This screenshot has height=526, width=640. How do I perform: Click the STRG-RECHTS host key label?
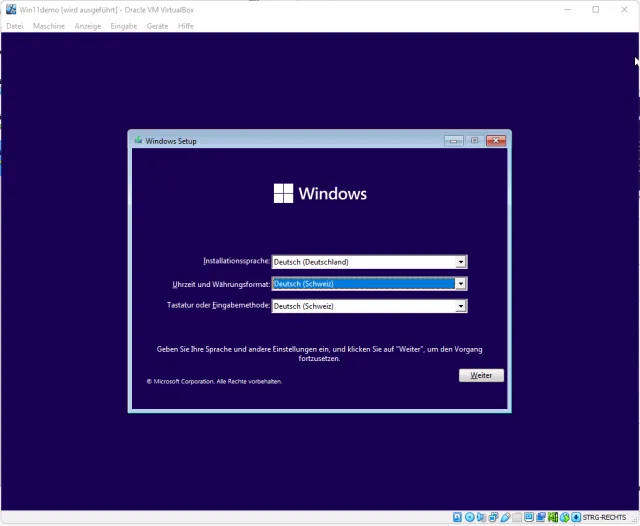point(604,517)
